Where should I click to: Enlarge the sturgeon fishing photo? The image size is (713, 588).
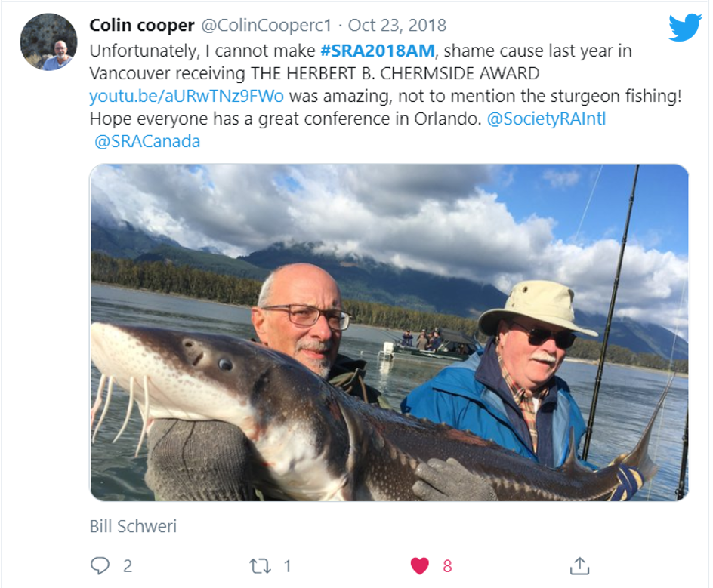(x=389, y=332)
